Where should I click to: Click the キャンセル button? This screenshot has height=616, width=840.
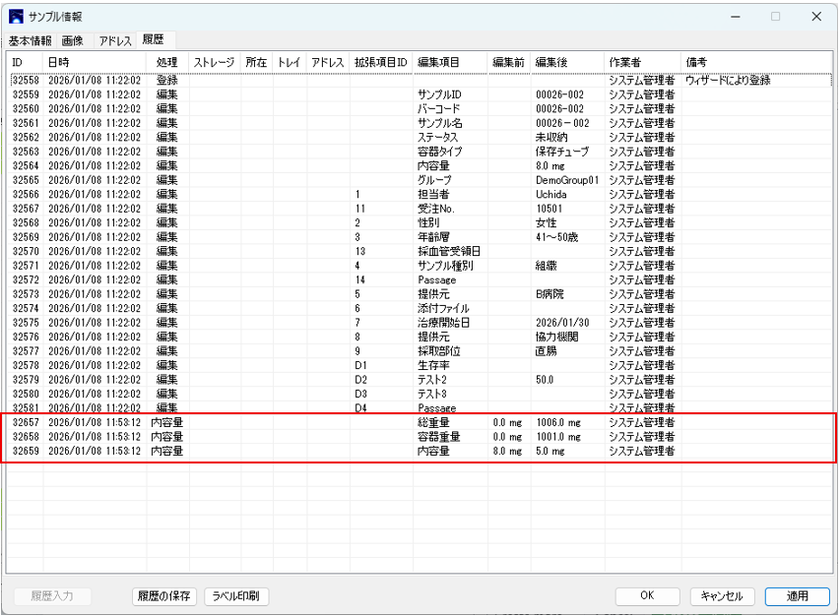point(723,596)
